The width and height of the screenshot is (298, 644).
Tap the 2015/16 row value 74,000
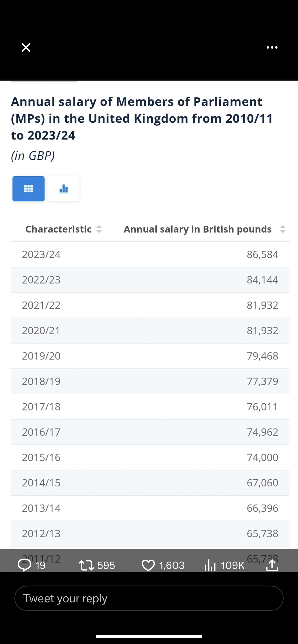pos(262,458)
